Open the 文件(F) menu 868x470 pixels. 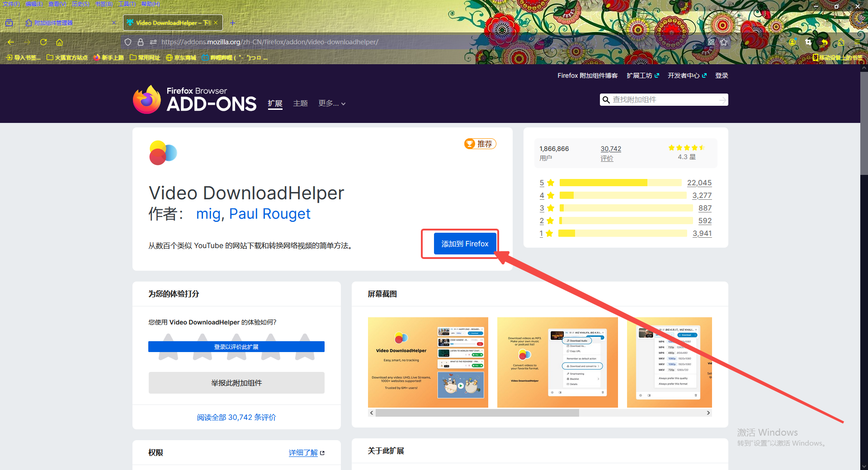tap(11, 4)
